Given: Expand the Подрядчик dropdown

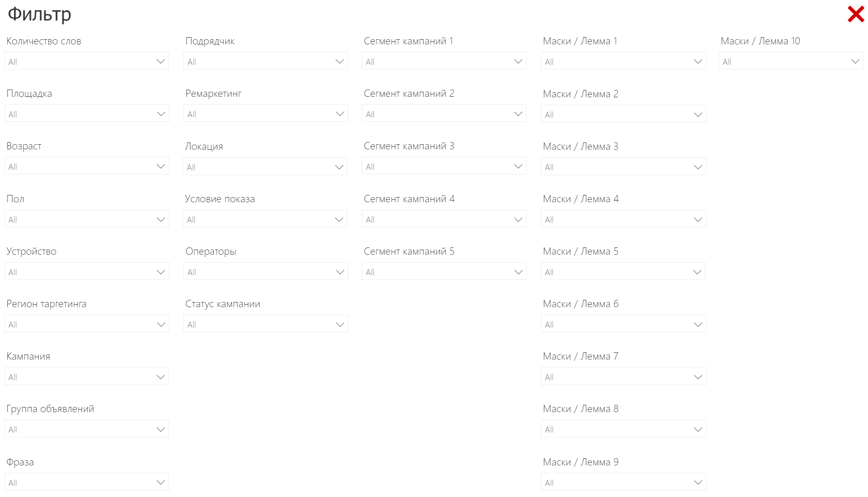Looking at the screenshot, I should 265,61.
